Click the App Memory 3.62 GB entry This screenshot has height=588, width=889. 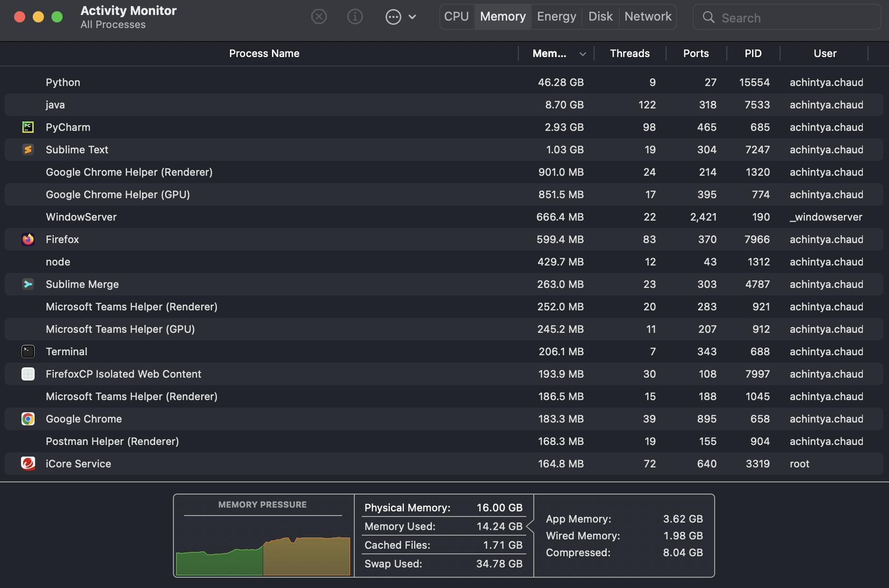[624, 519]
